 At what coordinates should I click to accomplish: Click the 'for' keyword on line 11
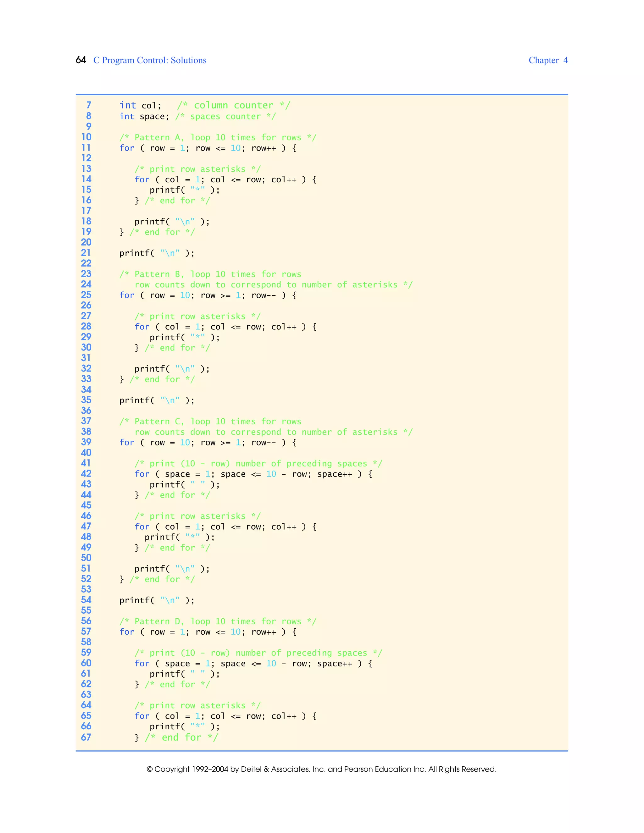point(127,148)
